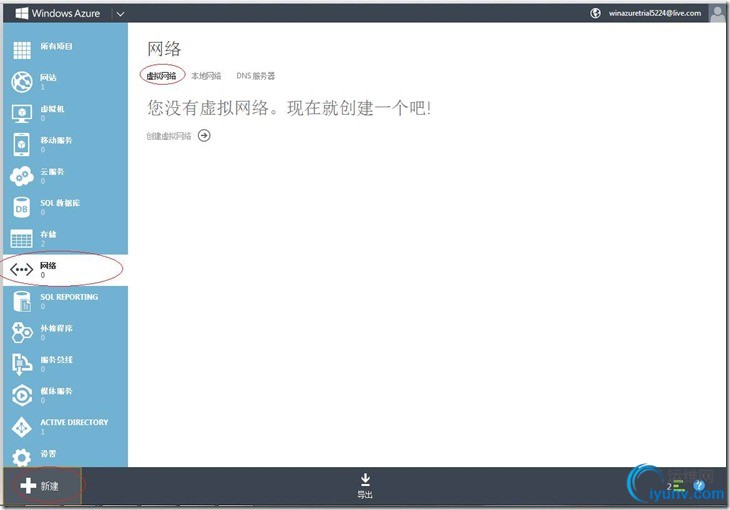
Task: Open account menu winazuretrial5224@live.com
Action: point(655,13)
